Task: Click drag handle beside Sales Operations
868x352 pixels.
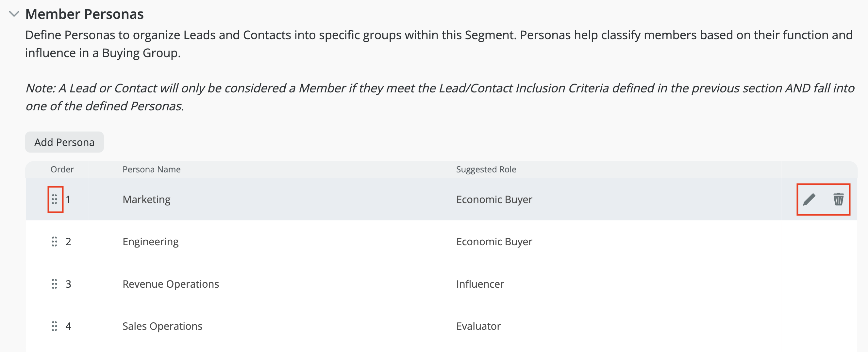Action: coord(54,326)
